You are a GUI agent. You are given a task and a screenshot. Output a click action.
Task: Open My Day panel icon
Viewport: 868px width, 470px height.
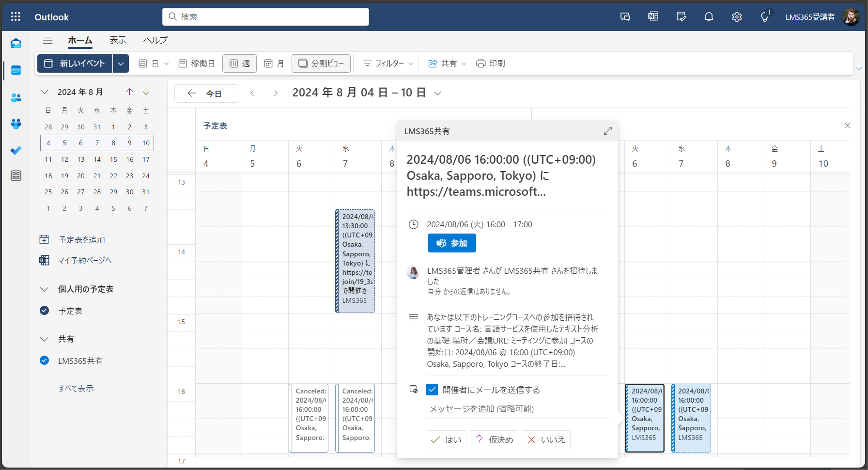(x=681, y=17)
